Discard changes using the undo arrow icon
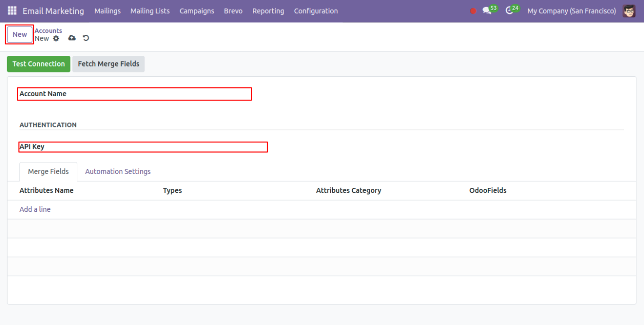The height and width of the screenshot is (325, 644). tap(86, 38)
